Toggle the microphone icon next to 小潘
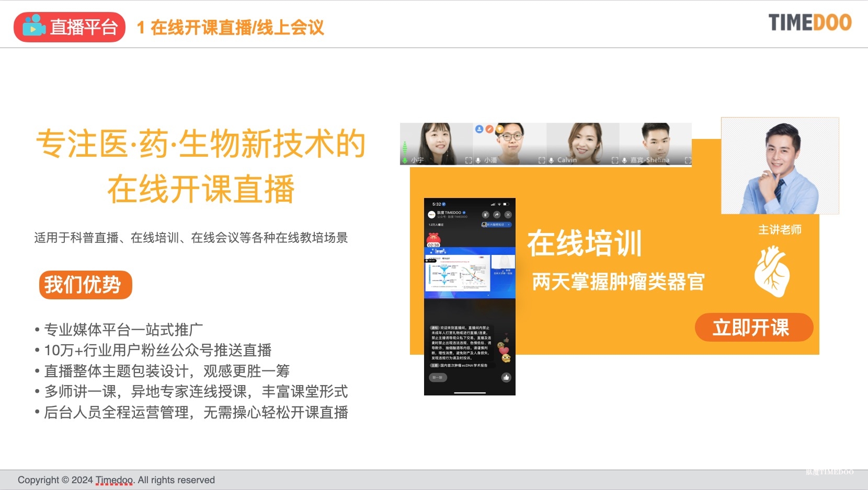 coord(478,160)
